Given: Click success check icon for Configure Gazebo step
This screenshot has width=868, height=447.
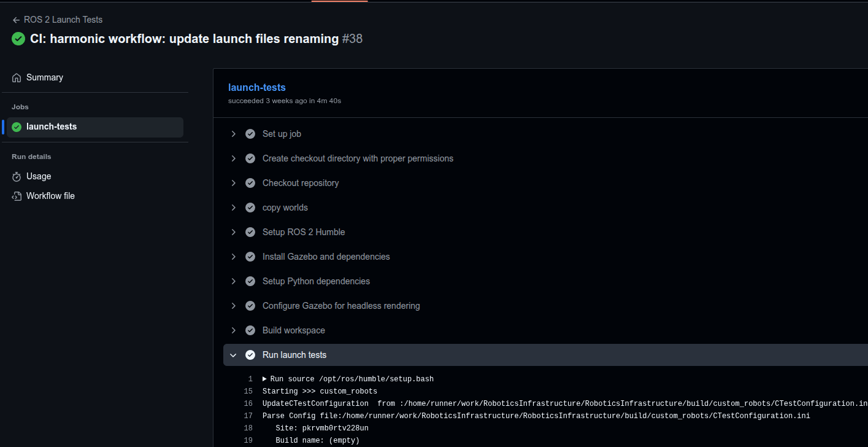Looking at the screenshot, I should (x=250, y=306).
